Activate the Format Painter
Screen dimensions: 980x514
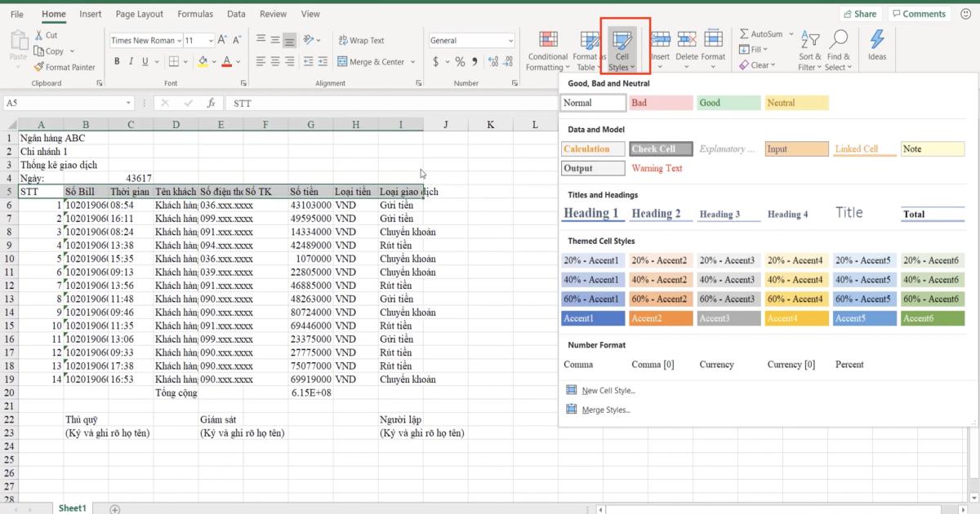coord(65,67)
